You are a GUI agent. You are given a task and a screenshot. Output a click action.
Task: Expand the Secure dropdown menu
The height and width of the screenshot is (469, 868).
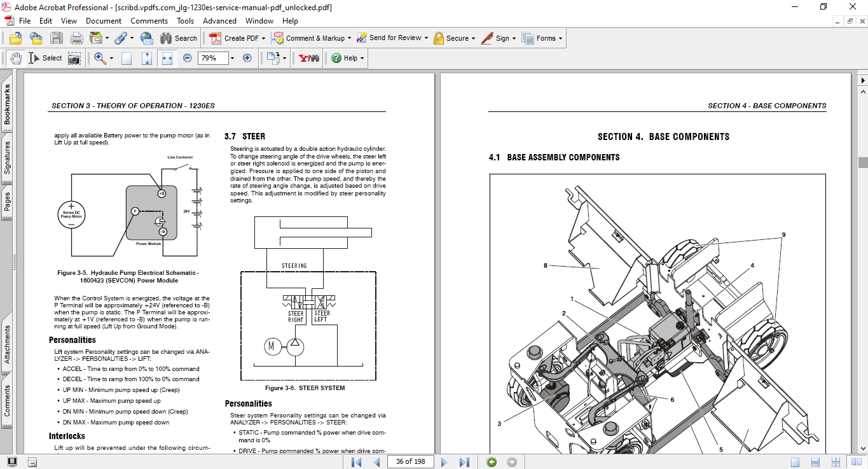[x=474, y=38]
